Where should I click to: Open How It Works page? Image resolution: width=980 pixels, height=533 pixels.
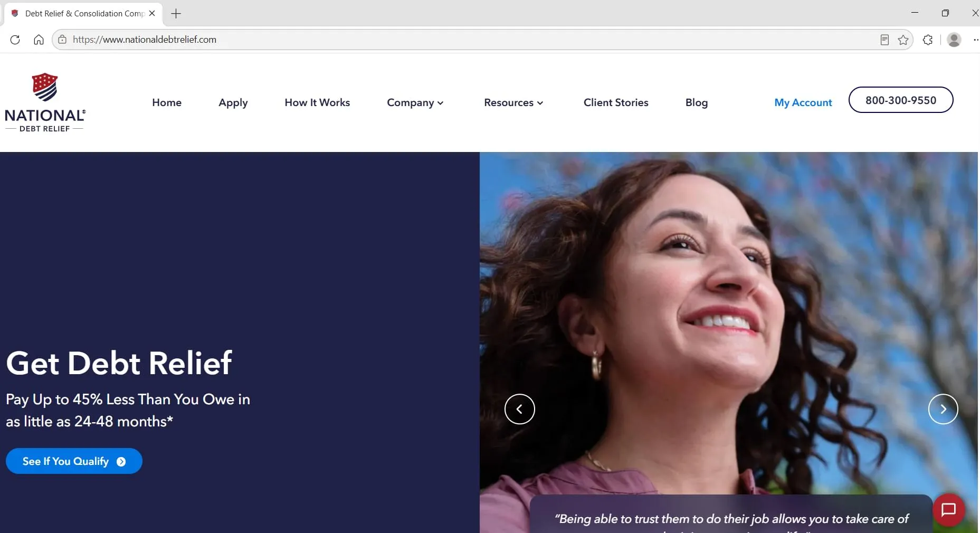pos(317,102)
